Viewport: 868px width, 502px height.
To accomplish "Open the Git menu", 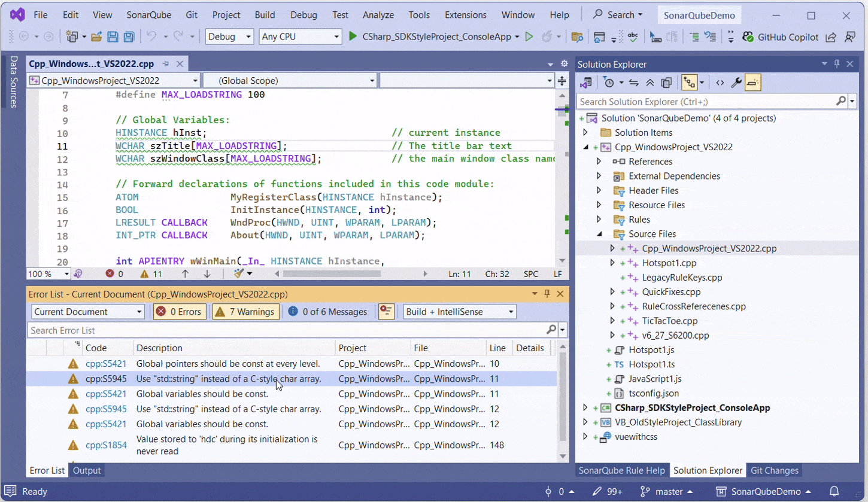I will (x=192, y=15).
